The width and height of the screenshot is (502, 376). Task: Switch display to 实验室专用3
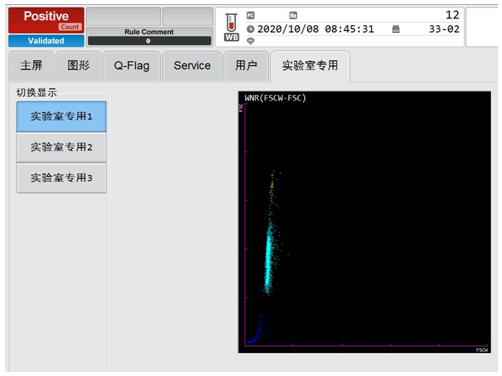pyautogui.click(x=61, y=178)
